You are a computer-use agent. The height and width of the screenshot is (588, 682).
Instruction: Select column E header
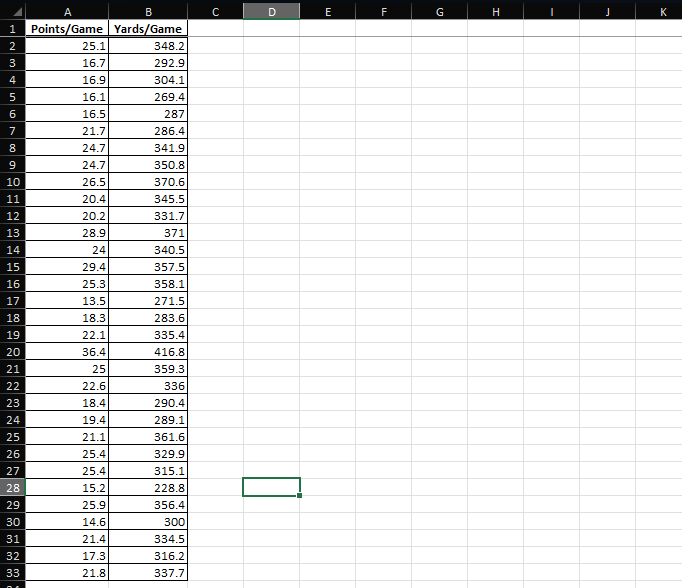point(328,12)
